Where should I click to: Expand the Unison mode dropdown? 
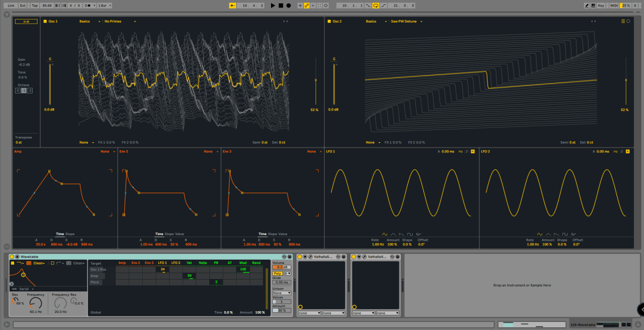point(281,293)
